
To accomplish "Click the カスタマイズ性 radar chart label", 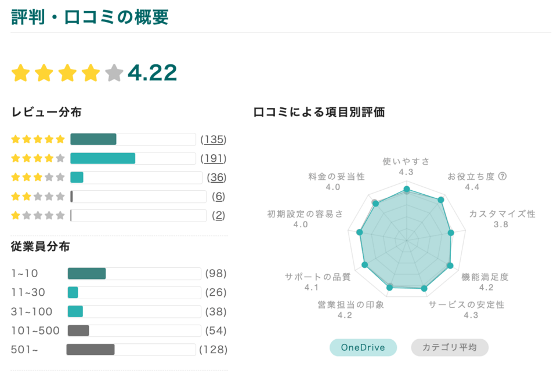I will (x=502, y=214).
